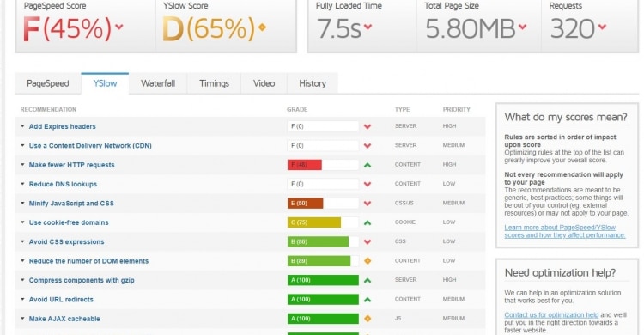Click the red down arrow beside PageSpeed Score

coord(119,27)
